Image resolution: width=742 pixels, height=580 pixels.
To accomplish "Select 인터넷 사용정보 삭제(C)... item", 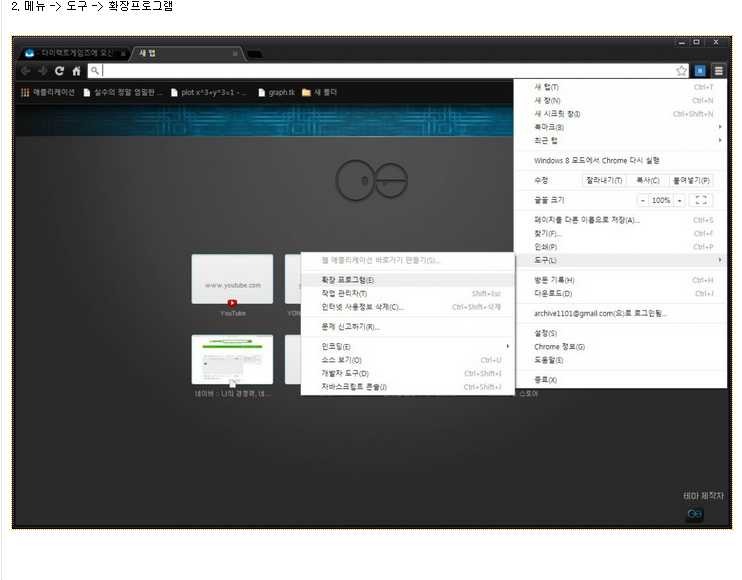I will point(407,307).
